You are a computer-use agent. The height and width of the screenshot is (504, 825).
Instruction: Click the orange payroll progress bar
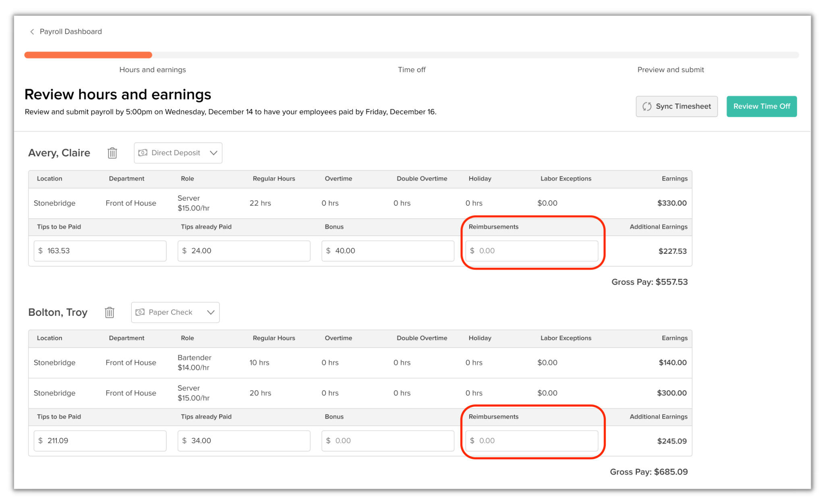click(x=88, y=55)
